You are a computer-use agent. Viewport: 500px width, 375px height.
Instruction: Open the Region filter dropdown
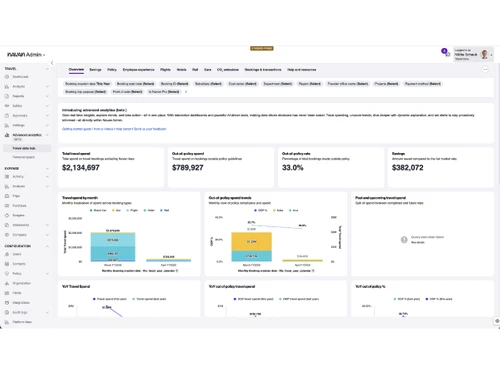(309, 84)
